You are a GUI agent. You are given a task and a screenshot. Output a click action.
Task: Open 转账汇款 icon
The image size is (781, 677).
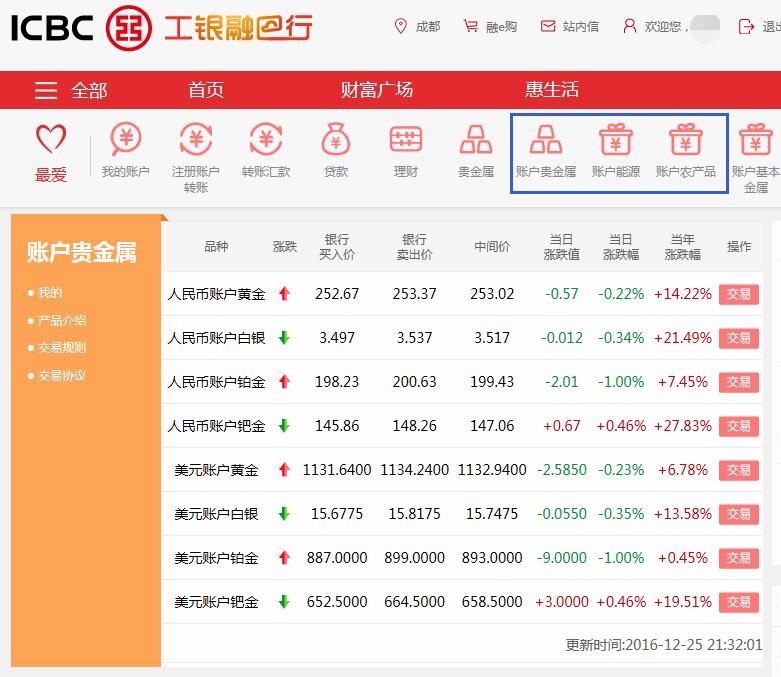(x=266, y=138)
